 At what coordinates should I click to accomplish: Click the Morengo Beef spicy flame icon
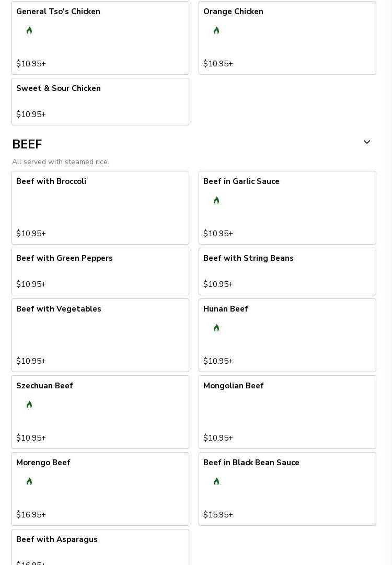coord(29,482)
